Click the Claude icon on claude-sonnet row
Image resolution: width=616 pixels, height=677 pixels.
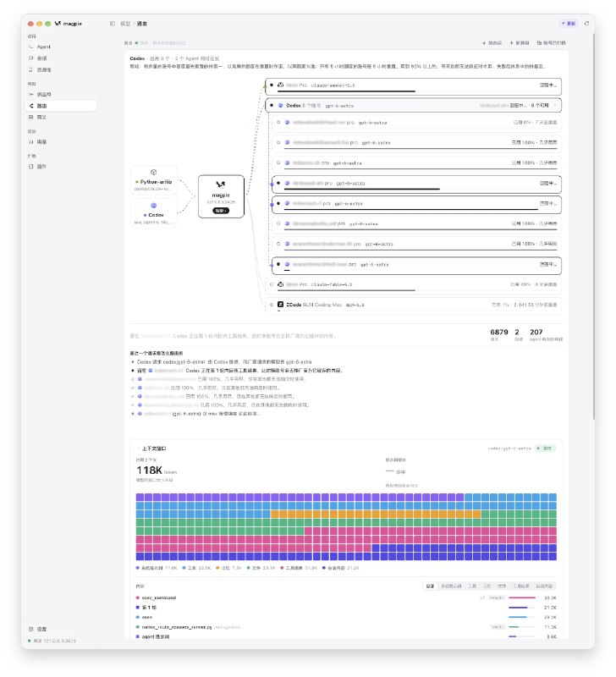point(280,85)
